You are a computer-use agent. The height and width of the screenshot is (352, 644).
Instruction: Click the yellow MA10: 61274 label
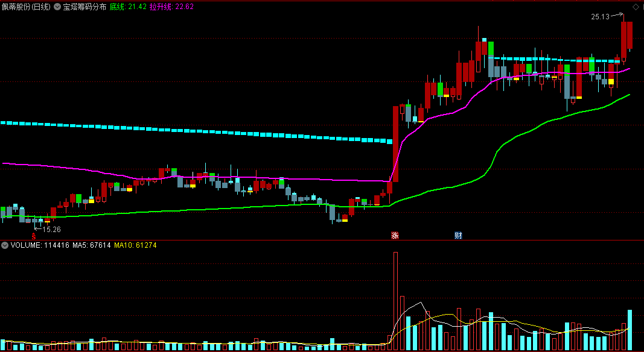pos(135,245)
